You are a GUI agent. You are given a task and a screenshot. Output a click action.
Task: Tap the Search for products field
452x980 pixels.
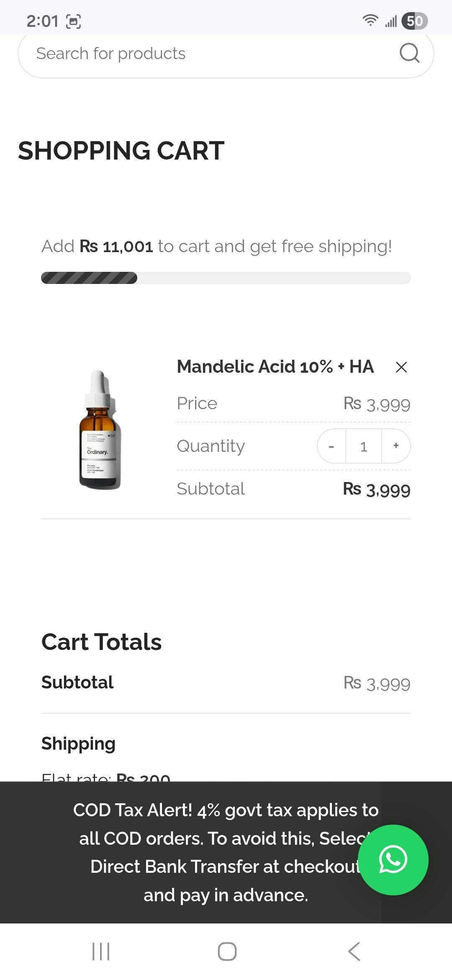209,54
